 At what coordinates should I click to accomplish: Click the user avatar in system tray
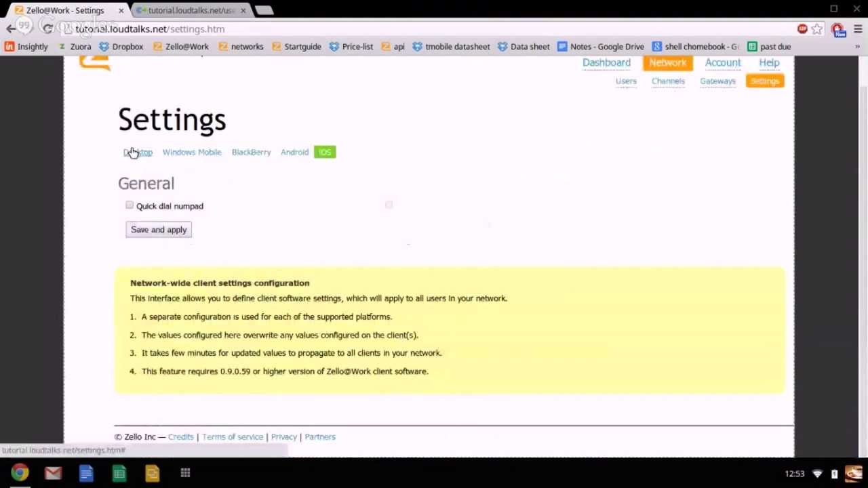[x=854, y=474]
